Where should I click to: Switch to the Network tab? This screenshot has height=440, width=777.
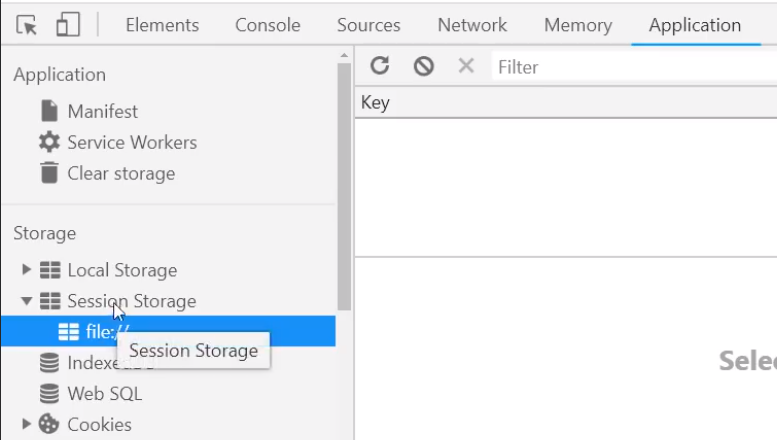click(472, 25)
